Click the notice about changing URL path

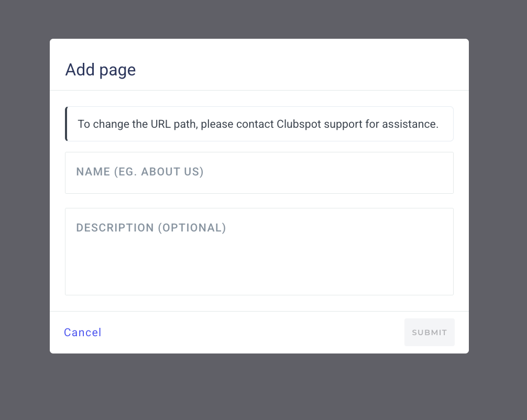(x=259, y=124)
